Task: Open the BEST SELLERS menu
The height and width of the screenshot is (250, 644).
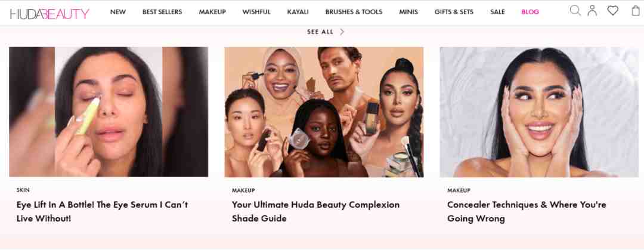Action: pyautogui.click(x=162, y=12)
